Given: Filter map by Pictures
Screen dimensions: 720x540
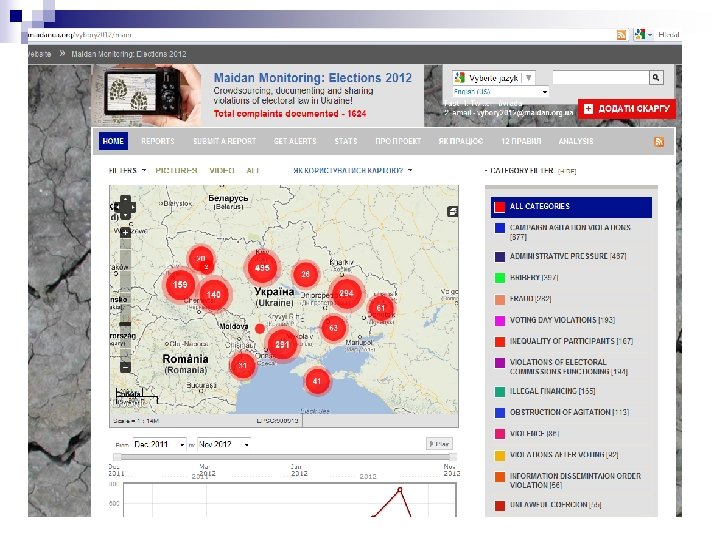Looking at the screenshot, I should click(x=176, y=170).
